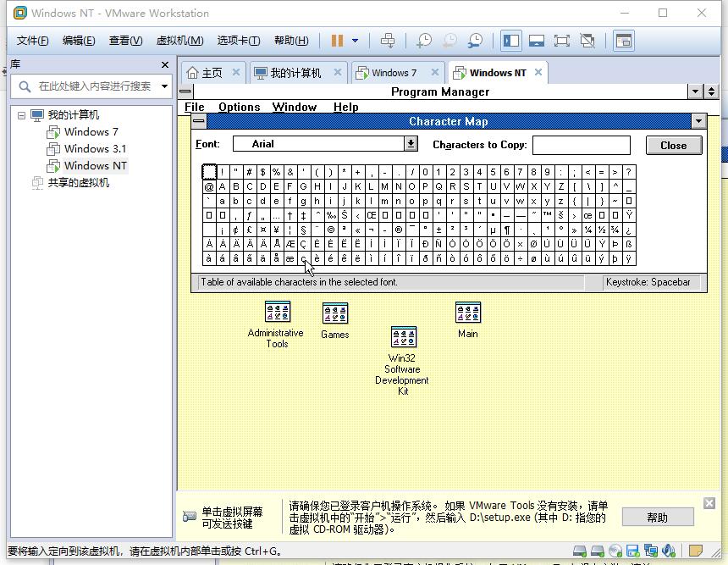728x565 pixels.
Task: Open the Character Map control menu box
Action: [199, 121]
